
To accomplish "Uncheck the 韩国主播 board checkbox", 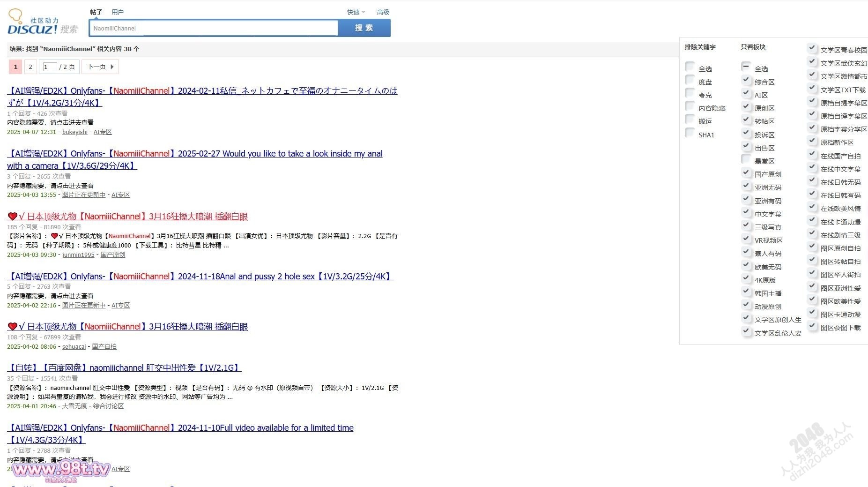I will click(746, 291).
